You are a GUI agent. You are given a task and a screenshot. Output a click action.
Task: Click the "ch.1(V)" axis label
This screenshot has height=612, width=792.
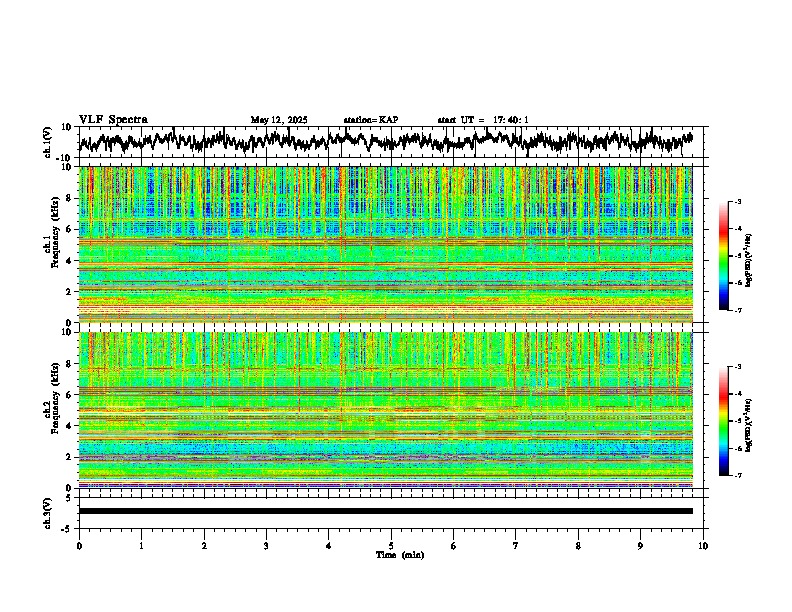tap(48, 142)
